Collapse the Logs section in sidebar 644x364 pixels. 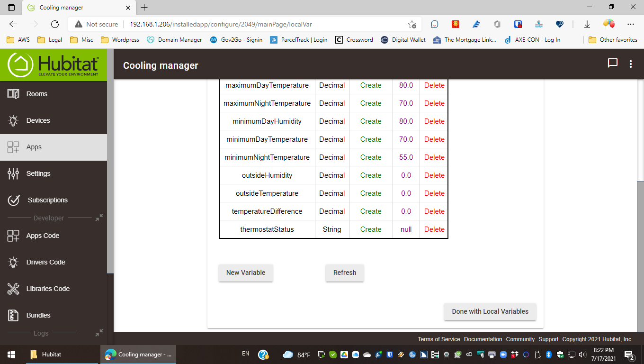click(99, 333)
